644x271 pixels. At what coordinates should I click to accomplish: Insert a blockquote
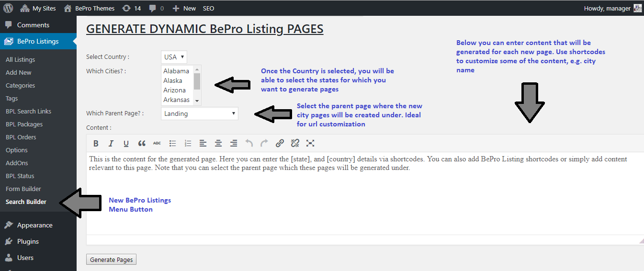point(142,143)
